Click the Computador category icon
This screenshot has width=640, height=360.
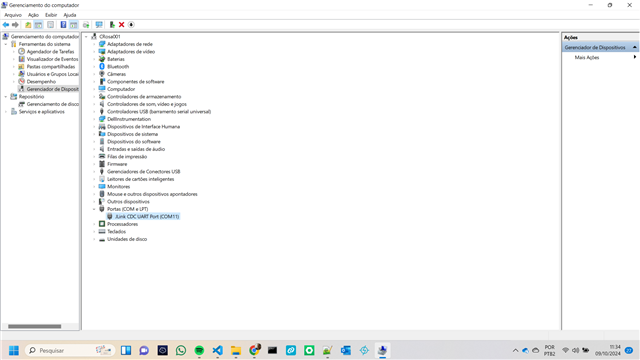(x=102, y=89)
